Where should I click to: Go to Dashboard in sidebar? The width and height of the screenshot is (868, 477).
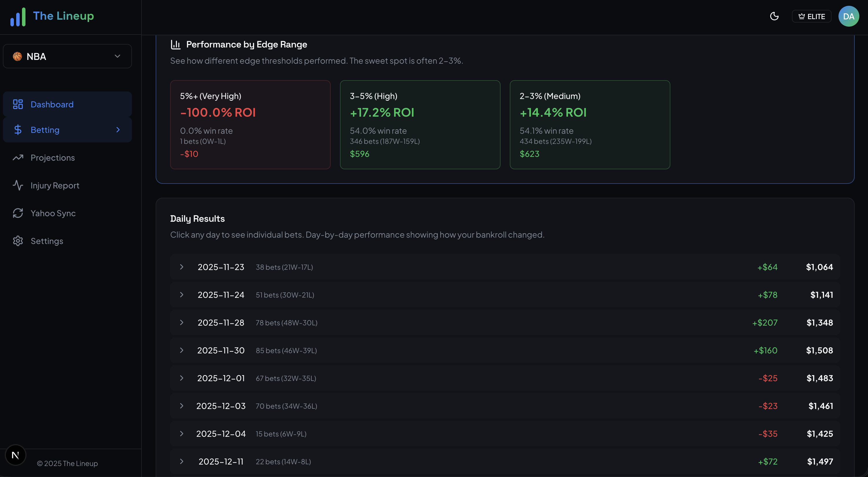(x=52, y=104)
